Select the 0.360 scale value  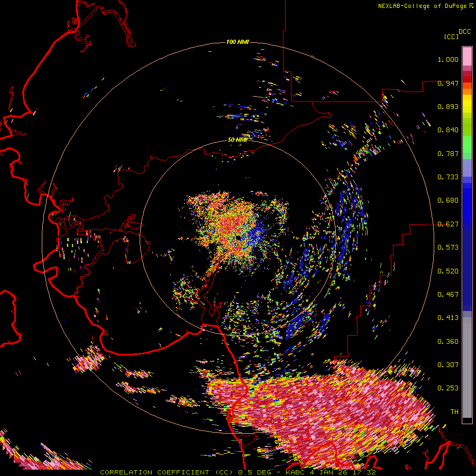tap(448, 342)
